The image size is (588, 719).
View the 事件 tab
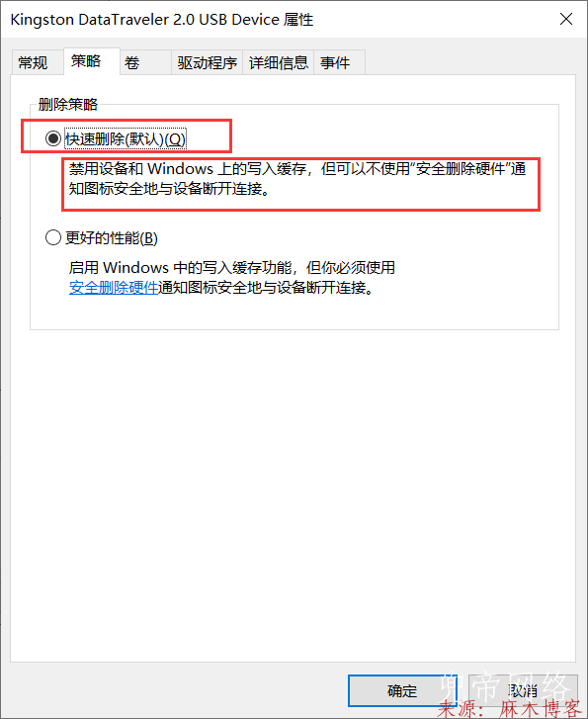(x=340, y=62)
